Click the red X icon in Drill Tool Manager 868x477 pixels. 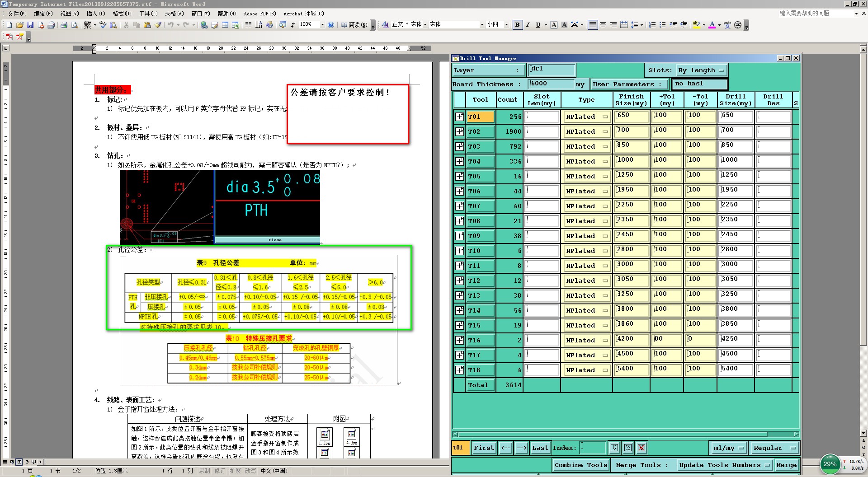click(642, 448)
